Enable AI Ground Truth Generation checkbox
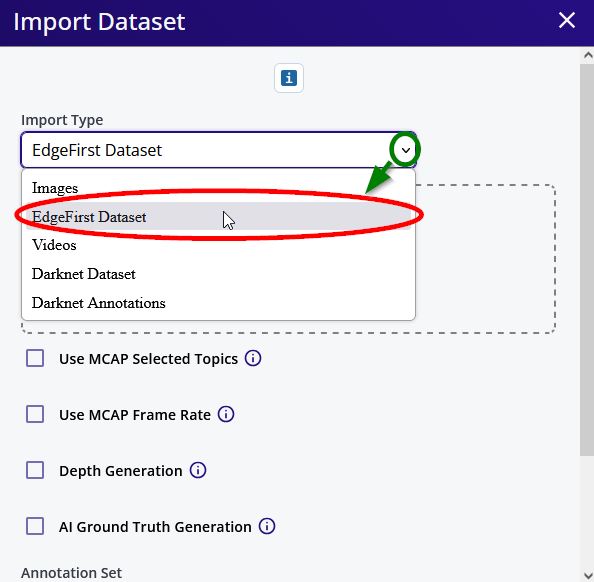594x582 pixels. tap(35, 526)
